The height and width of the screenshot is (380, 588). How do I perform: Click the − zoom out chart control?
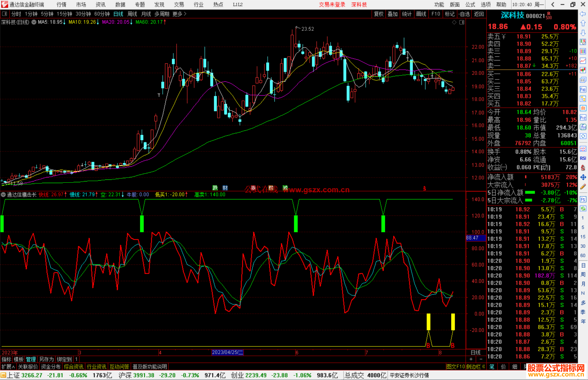pos(481,359)
